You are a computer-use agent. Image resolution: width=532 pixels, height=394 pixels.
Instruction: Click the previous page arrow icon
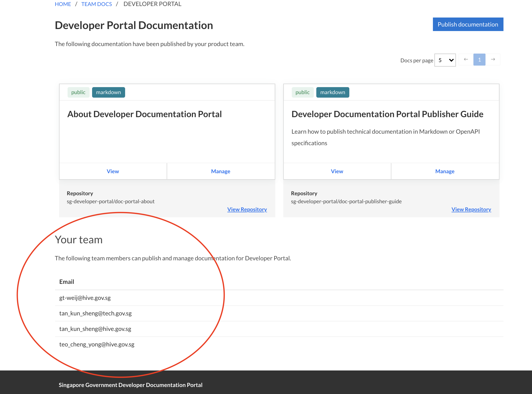point(465,59)
